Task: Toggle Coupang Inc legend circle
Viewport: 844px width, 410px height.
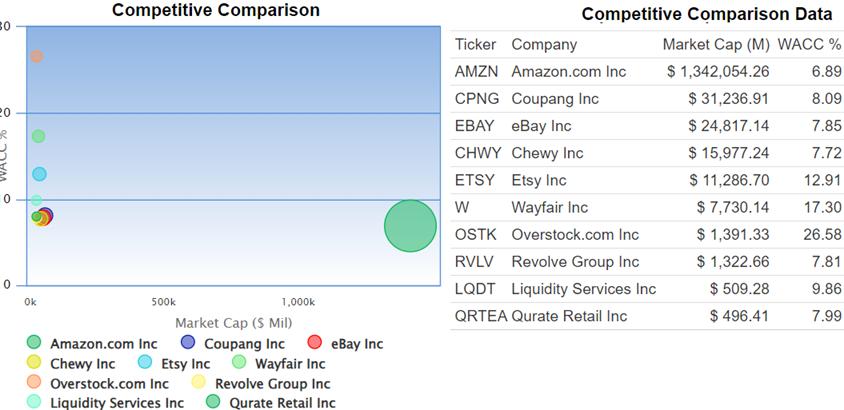Action: point(188,344)
